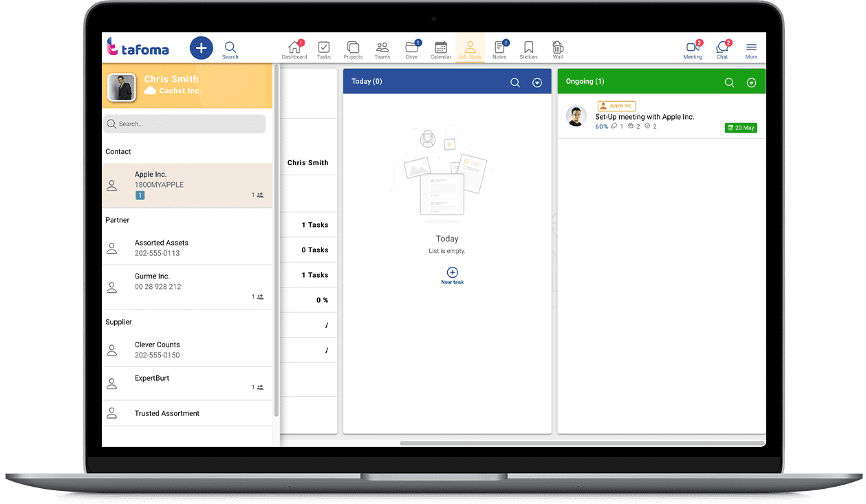
Task: Open the Drive folder icon
Action: 411,48
